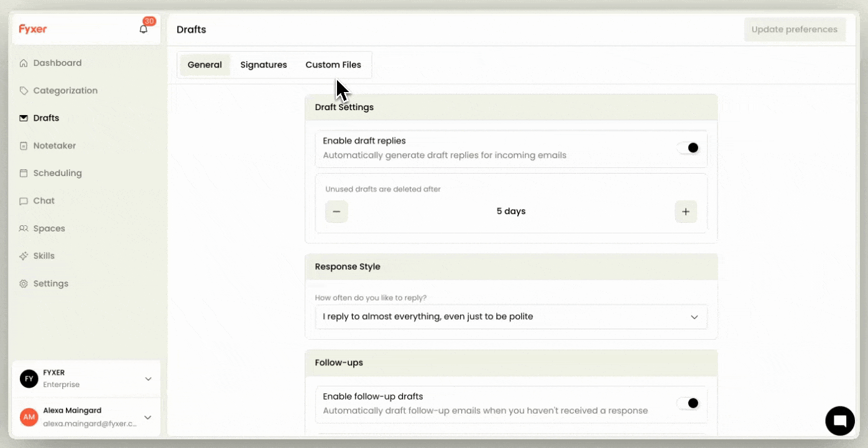Click the Drafts envelope icon

point(24,118)
